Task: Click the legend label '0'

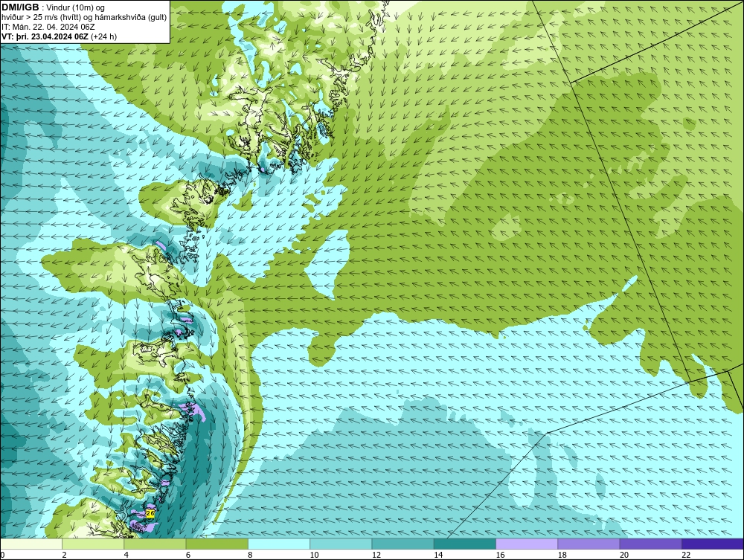Action: pos(2,555)
